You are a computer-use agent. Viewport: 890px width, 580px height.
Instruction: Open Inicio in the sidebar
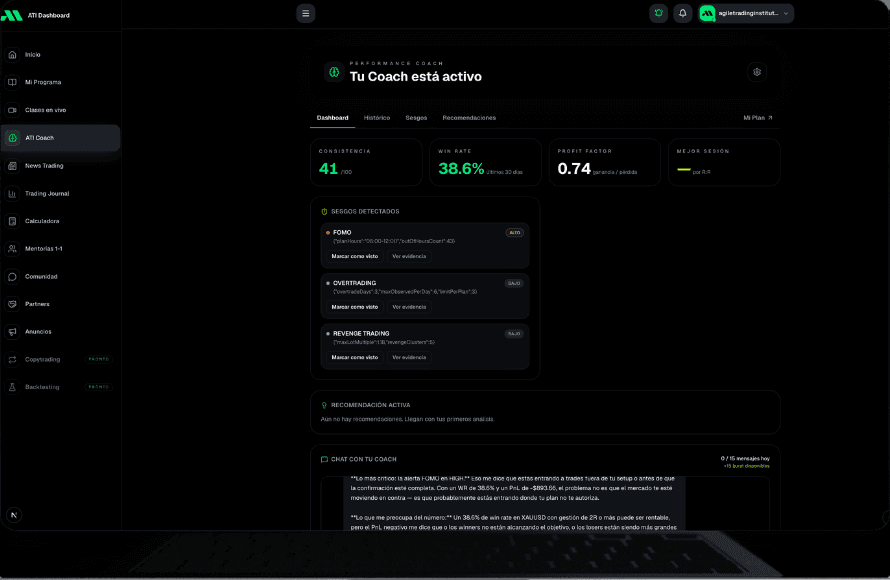pyautogui.click(x=61, y=54)
